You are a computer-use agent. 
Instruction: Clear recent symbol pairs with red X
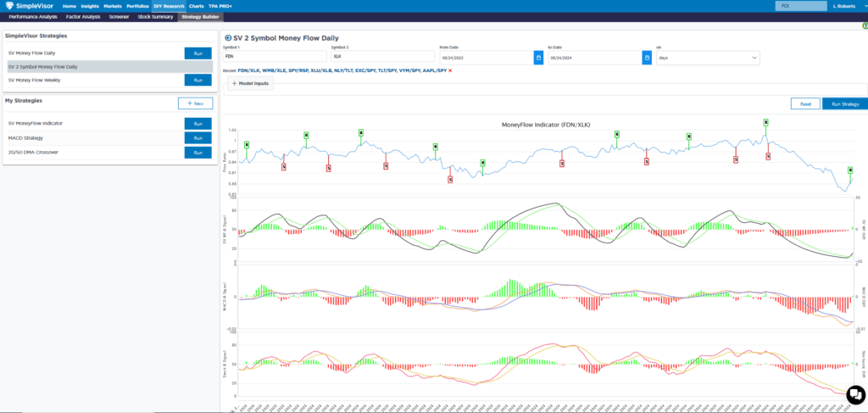tap(450, 70)
